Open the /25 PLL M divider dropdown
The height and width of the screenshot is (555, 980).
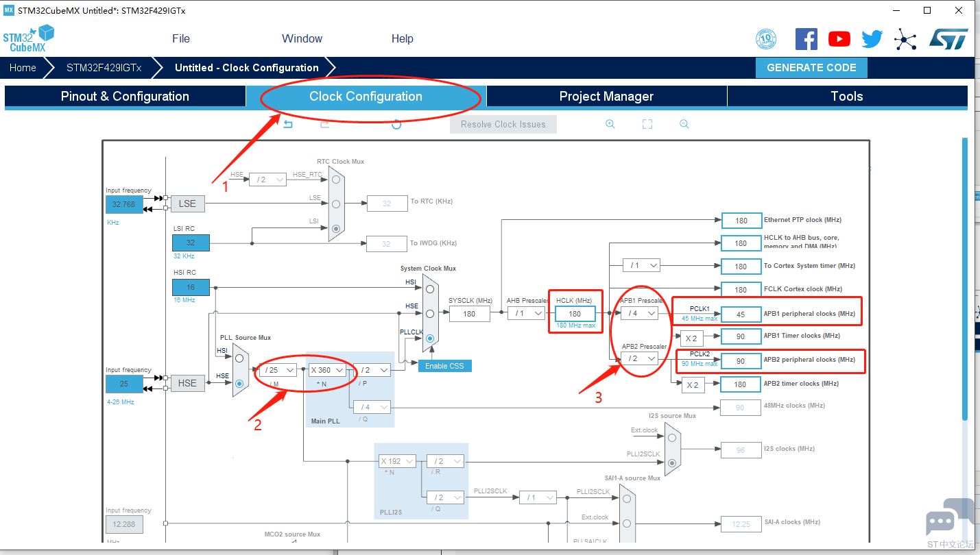[x=278, y=370]
